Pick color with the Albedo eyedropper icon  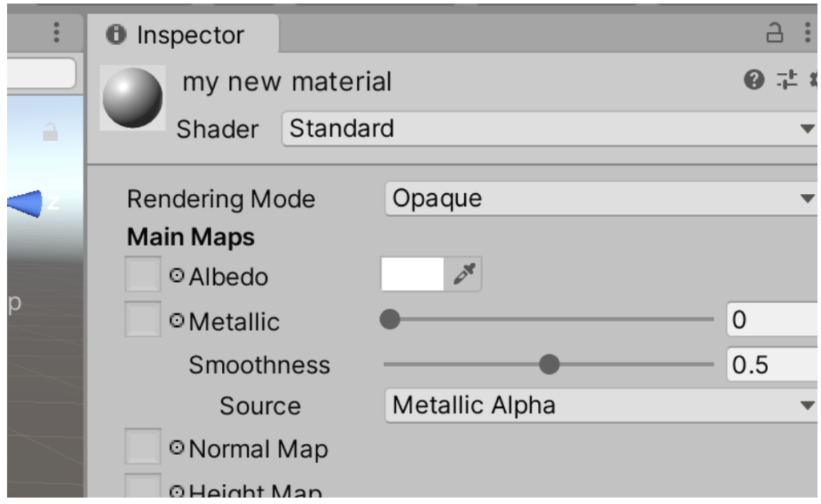tap(463, 275)
